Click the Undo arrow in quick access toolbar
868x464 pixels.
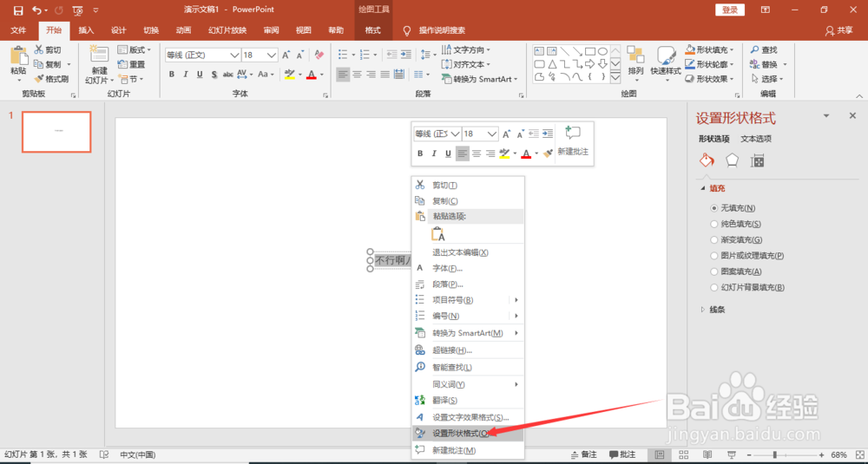click(x=36, y=10)
